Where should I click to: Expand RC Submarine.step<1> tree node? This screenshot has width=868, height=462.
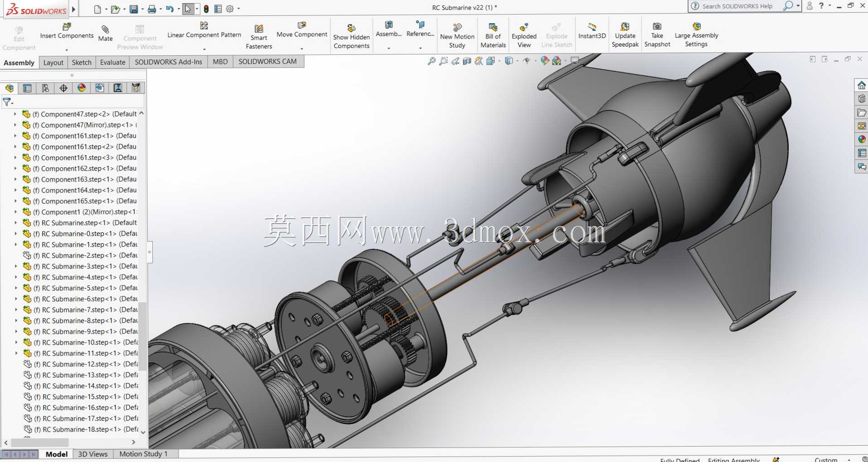click(x=15, y=223)
